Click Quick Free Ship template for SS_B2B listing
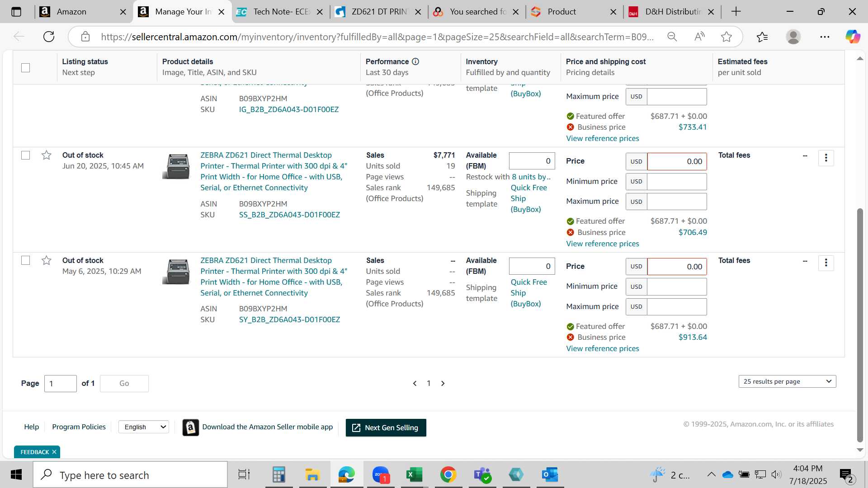The width and height of the screenshot is (868, 488). point(528,198)
